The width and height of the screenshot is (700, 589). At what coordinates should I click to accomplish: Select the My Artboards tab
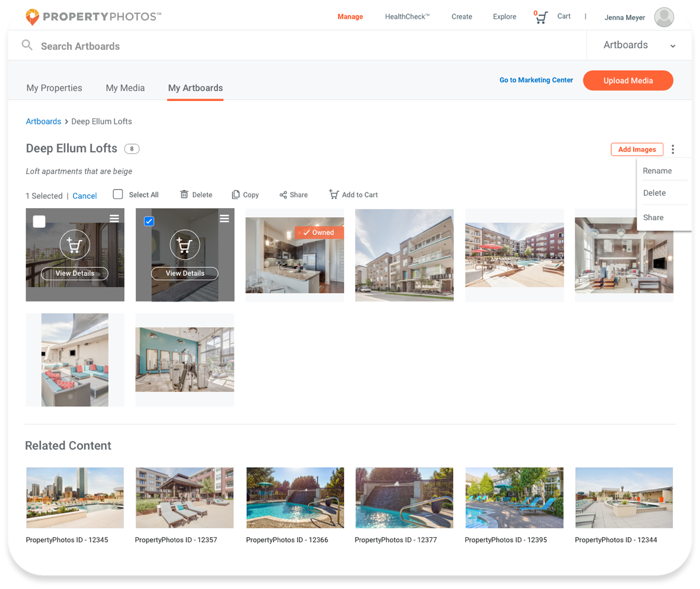[195, 88]
